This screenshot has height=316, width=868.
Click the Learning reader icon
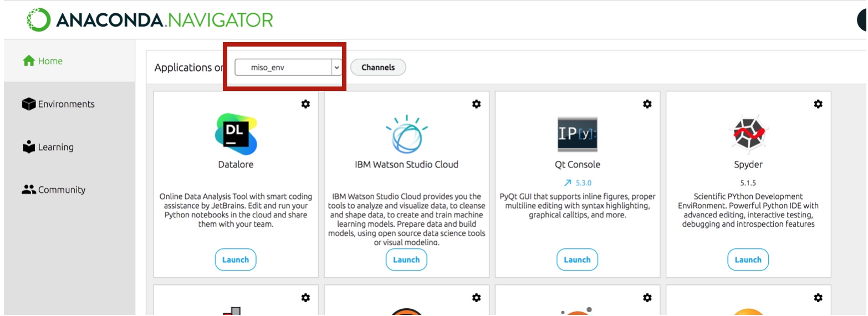(29, 147)
